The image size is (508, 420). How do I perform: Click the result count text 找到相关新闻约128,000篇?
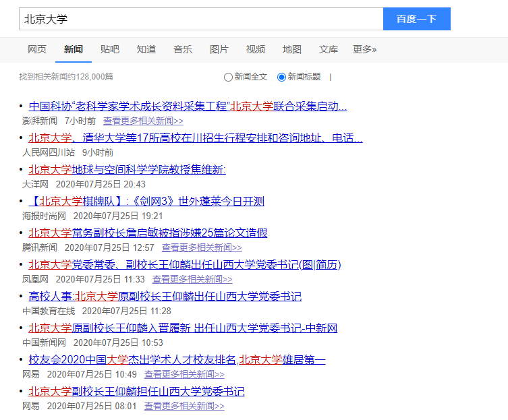tap(65, 77)
